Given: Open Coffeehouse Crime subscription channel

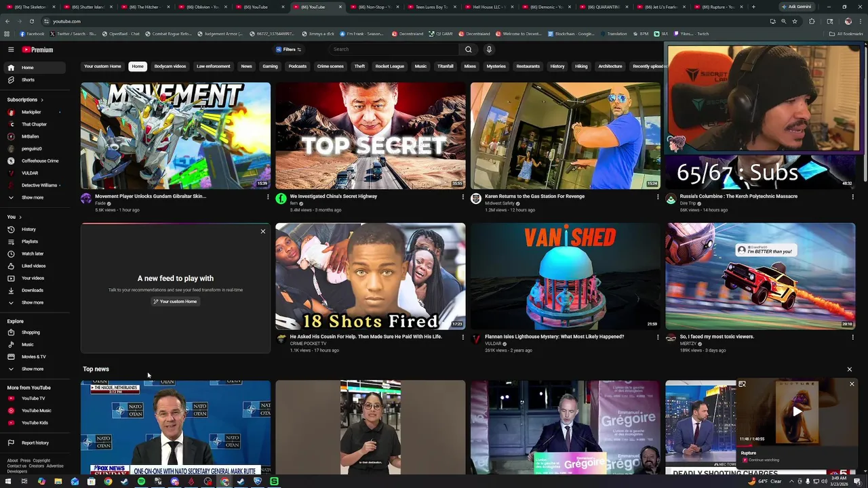Looking at the screenshot, I should point(36,161).
